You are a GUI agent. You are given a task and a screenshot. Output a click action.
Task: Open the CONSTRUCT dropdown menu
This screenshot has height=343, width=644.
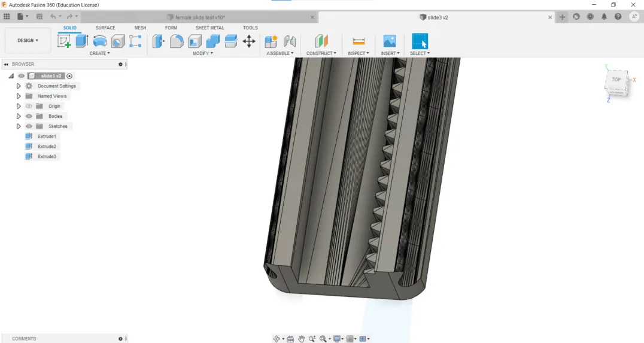click(x=321, y=53)
